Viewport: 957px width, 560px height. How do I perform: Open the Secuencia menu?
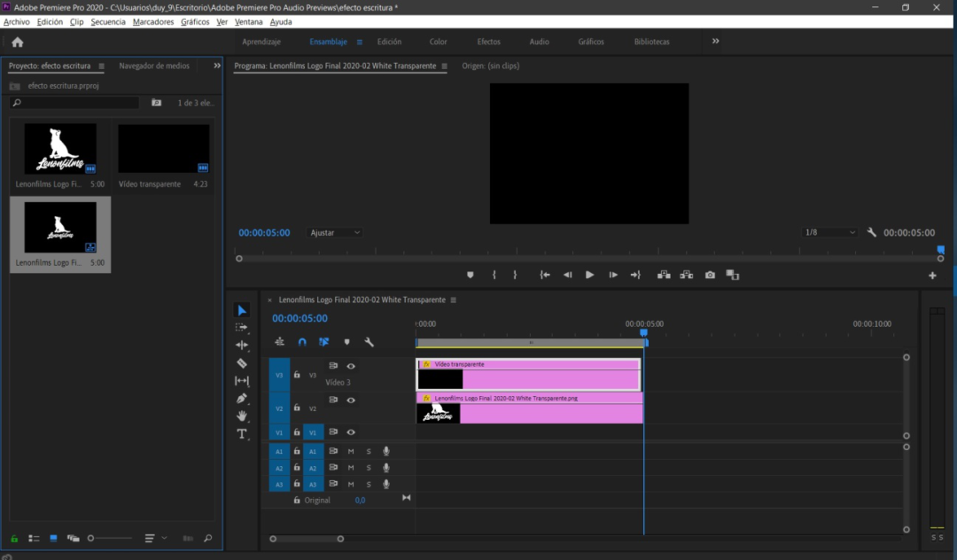(108, 21)
